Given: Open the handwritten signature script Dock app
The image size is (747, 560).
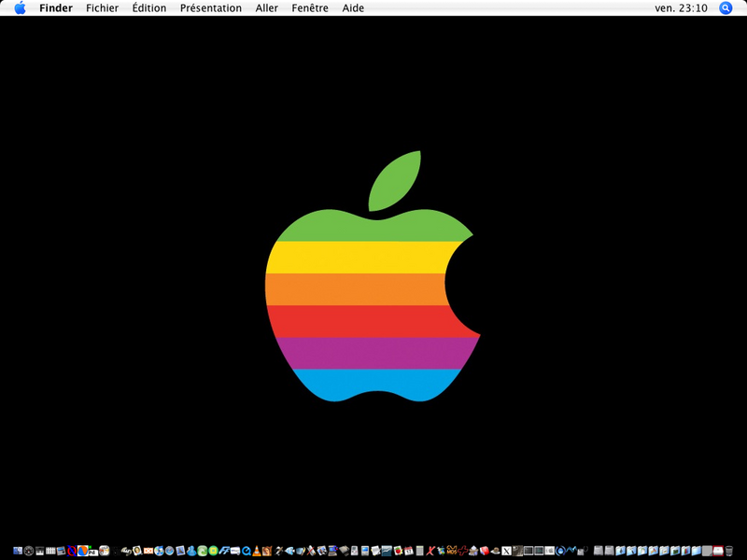Looking at the screenshot, I should click(x=126, y=551).
